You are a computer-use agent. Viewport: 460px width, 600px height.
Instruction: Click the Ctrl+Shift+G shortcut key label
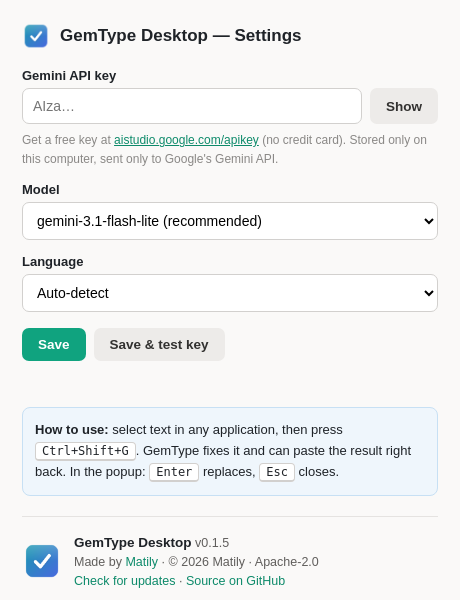coord(85,451)
